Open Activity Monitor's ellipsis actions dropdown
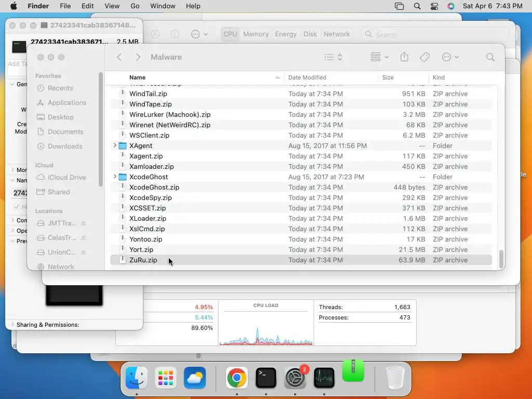 point(199,34)
